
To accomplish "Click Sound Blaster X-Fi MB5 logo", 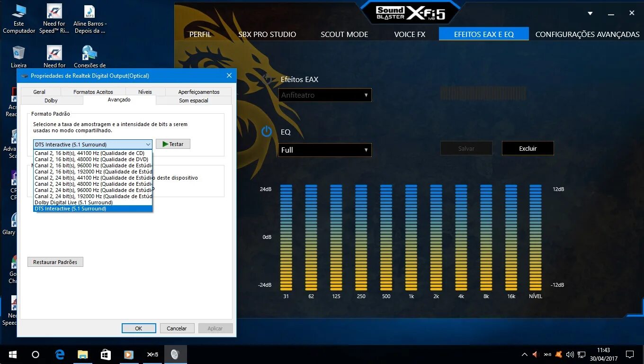I will tap(410, 13).
